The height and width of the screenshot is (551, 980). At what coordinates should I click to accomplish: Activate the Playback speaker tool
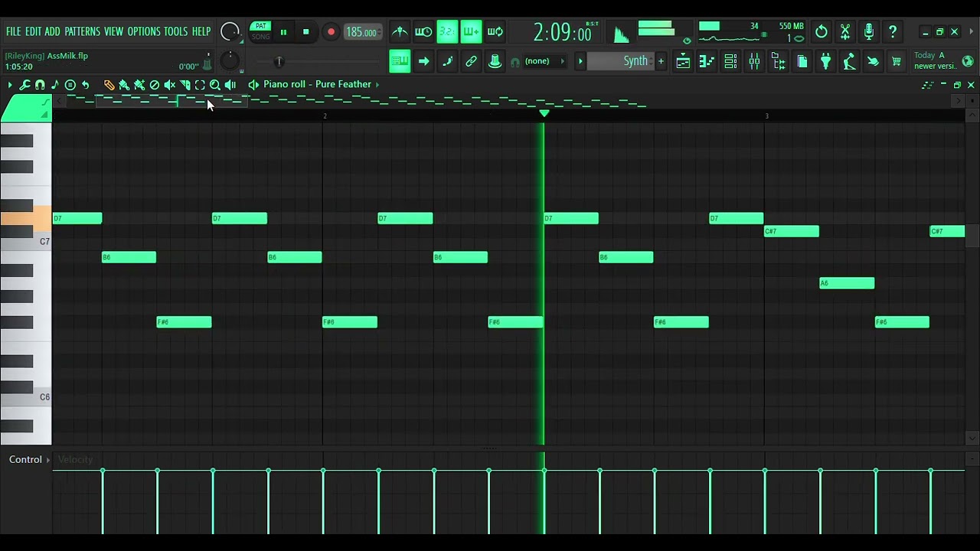[x=230, y=85]
